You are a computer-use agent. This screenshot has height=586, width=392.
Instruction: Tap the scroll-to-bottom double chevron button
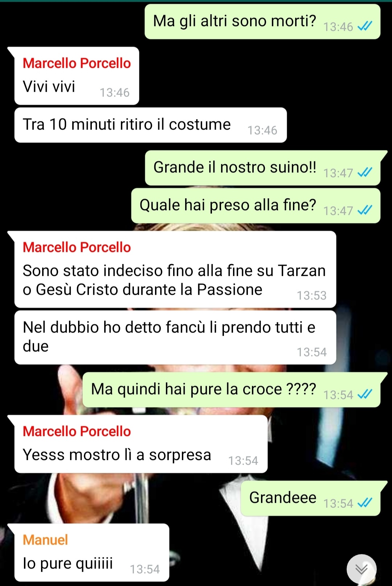pyautogui.click(x=362, y=569)
